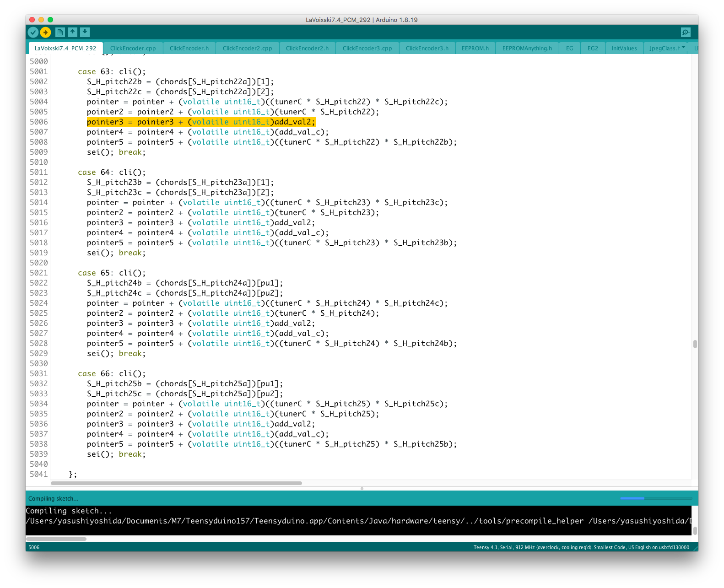This screenshot has width=724, height=588.
Task: Click 'S_H_pitch25c' assignment with [pu2]
Action: 185,394
